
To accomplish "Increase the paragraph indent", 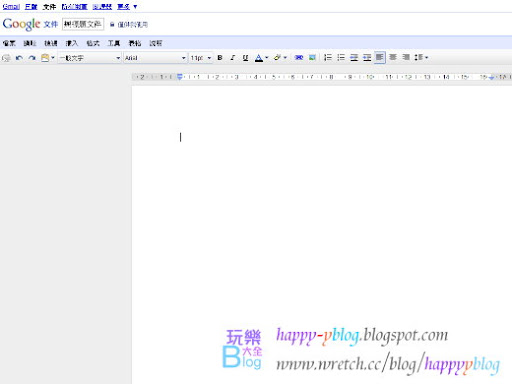I will [367, 58].
